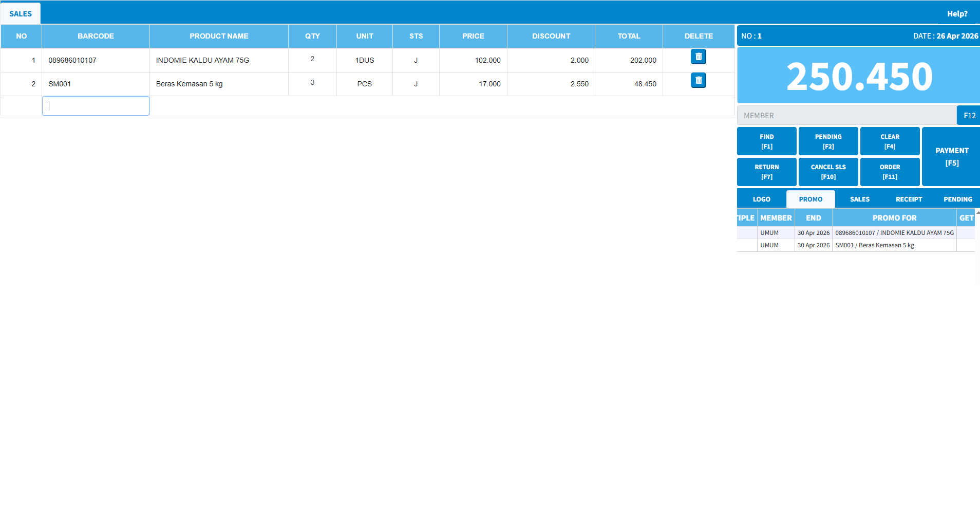Viewport: 980px width, 510px height.
Task: Click the CLEAR [F4] button
Action: 890,141
